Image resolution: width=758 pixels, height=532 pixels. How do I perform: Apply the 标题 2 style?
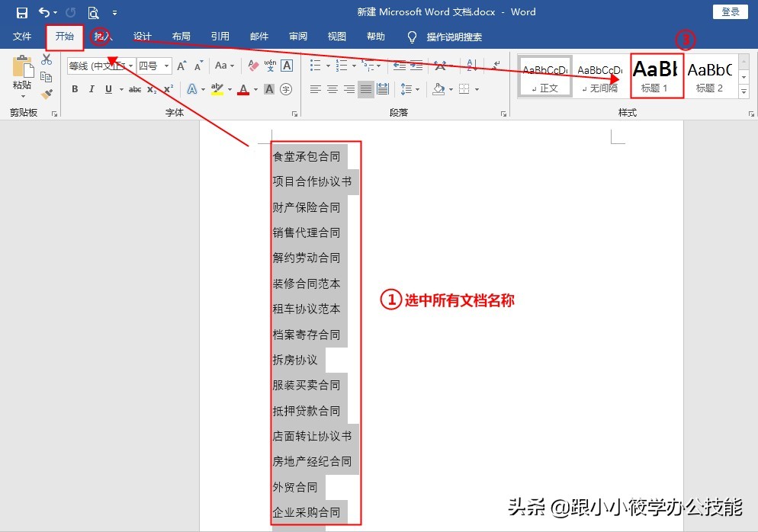(x=710, y=76)
